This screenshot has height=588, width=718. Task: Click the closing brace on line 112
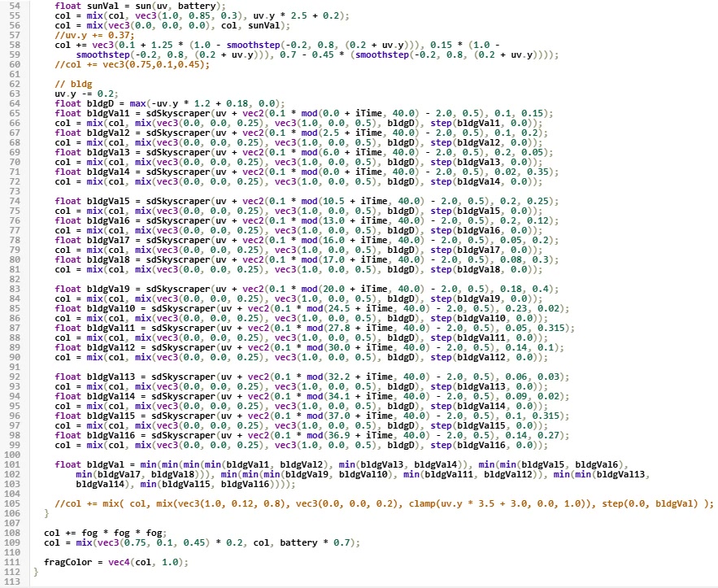pos(36,572)
